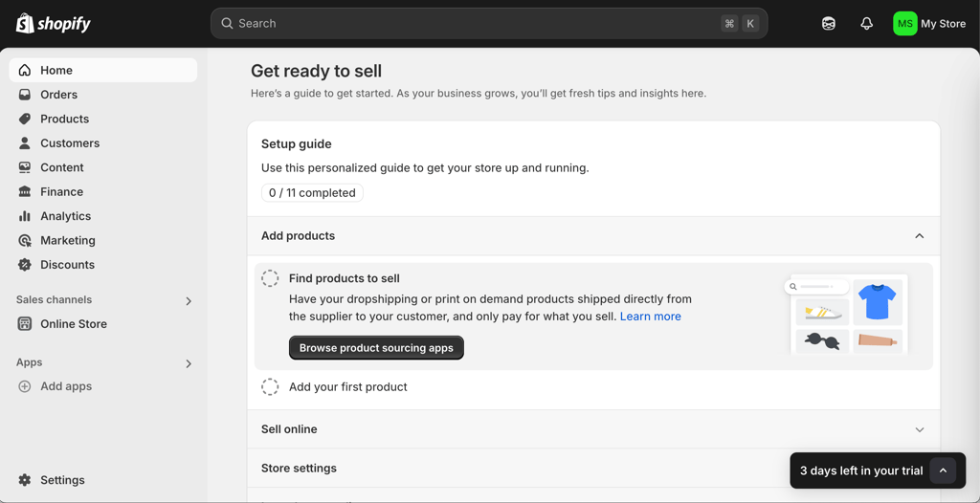The height and width of the screenshot is (503, 980).
Task: Open the notifications bell
Action: point(866,24)
